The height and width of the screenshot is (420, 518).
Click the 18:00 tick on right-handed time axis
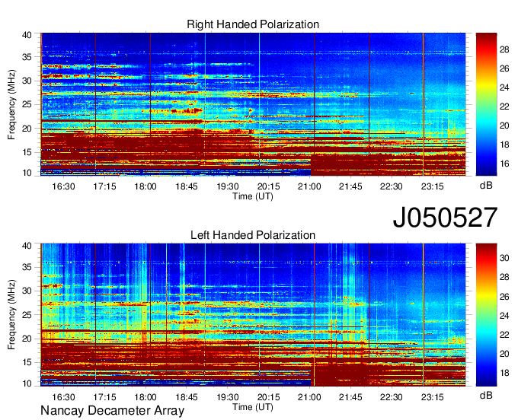(x=145, y=186)
